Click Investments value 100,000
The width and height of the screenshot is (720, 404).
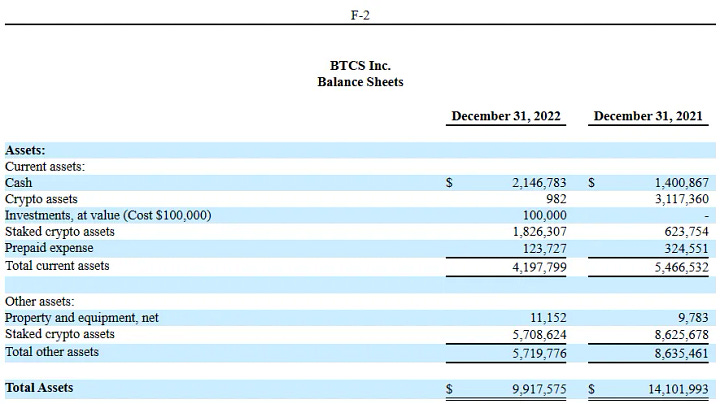545,215
